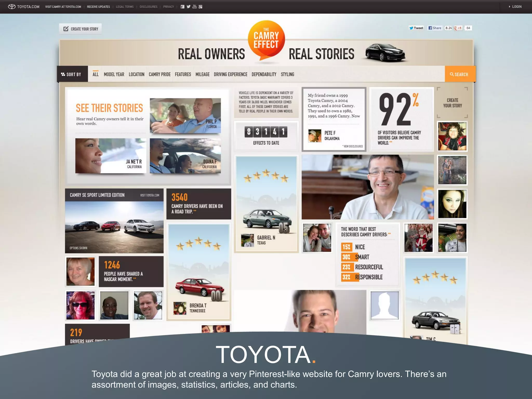Click the 30% Smart bar
Viewport: 532px width, 399px height.
point(355,257)
